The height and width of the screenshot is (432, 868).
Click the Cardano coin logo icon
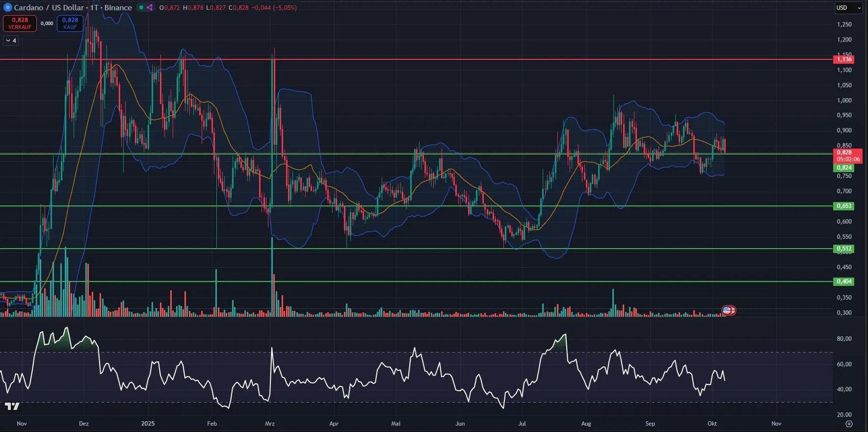coord(7,7)
